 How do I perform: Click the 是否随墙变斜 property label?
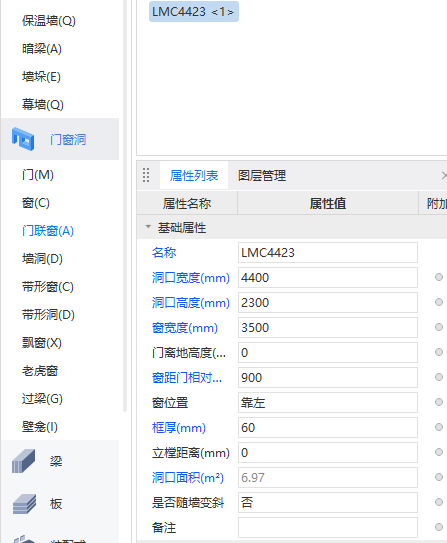click(188, 502)
